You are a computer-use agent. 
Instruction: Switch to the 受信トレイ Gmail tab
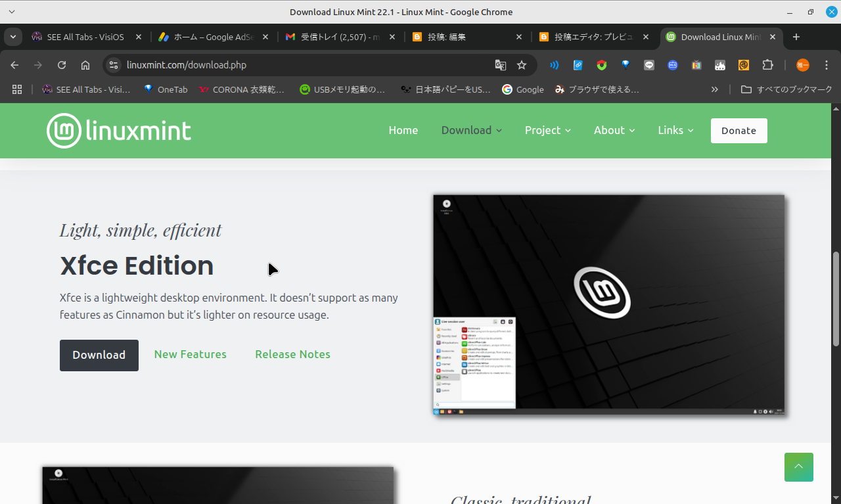[340, 37]
